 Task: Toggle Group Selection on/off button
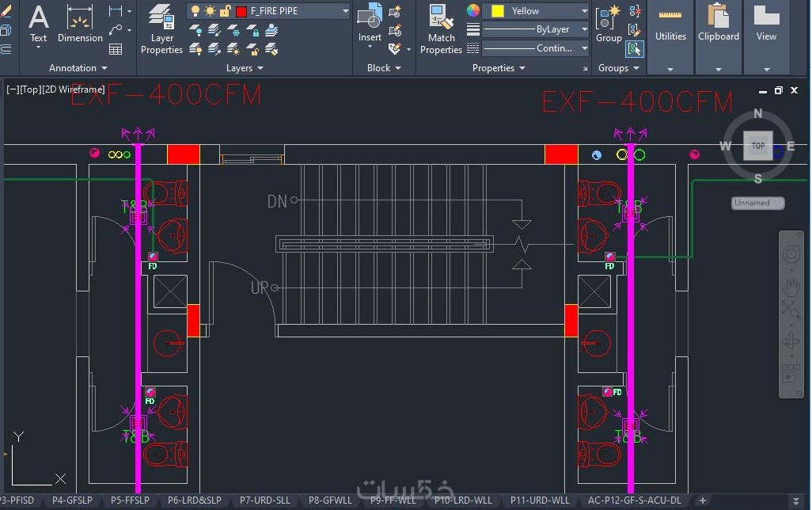(635, 49)
